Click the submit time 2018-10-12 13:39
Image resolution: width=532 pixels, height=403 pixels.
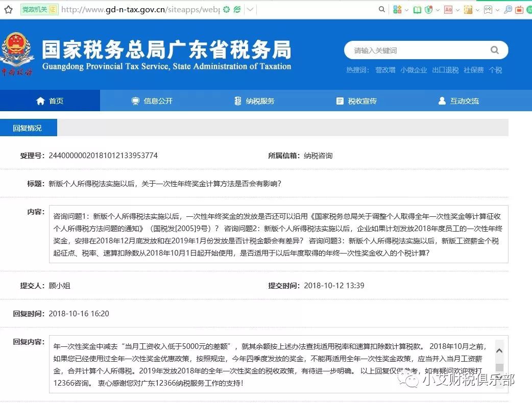tap(334, 286)
